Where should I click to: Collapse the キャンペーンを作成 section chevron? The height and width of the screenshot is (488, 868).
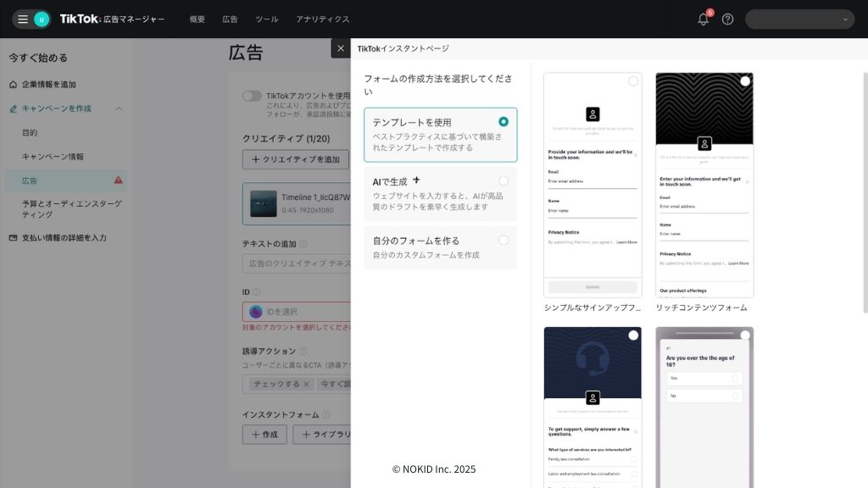point(119,109)
